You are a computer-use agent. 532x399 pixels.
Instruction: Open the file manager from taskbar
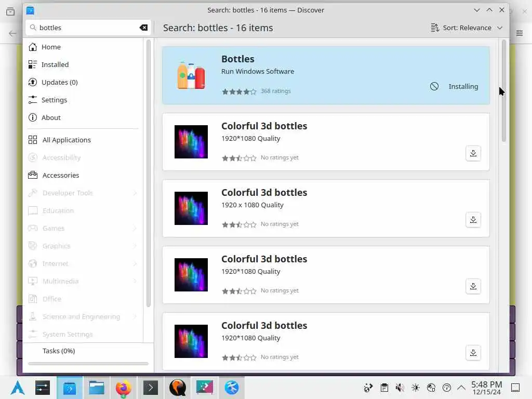point(96,388)
